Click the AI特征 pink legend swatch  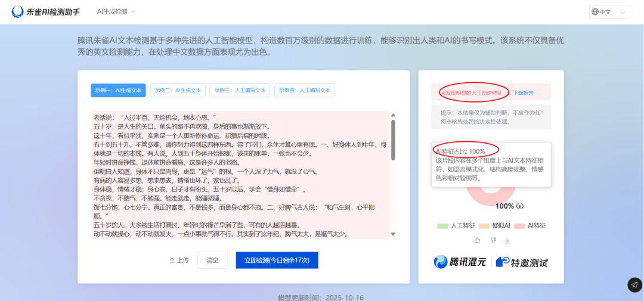[521, 226]
